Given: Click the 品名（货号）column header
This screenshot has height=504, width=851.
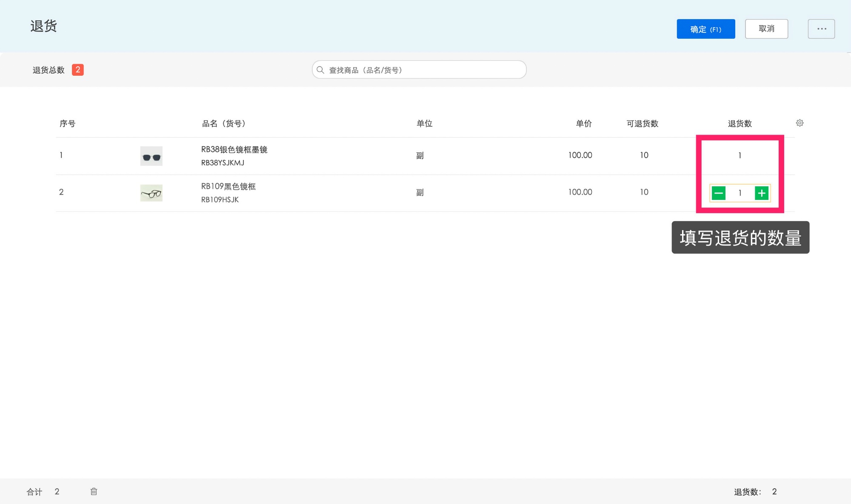Looking at the screenshot, I should point(223,123).
